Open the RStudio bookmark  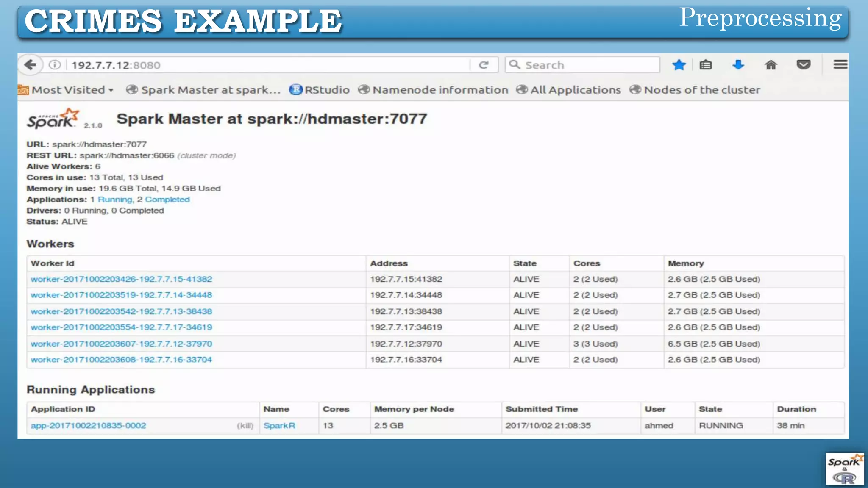coord(320,90)
